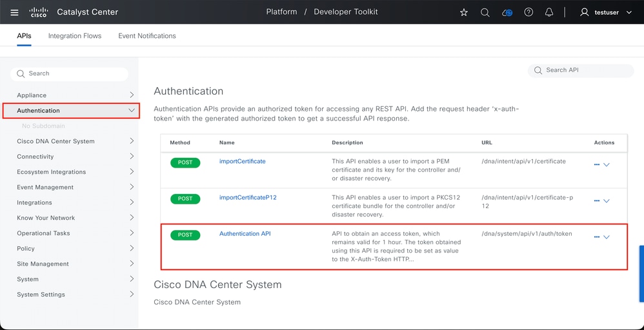
Task: Click the Method column header
Action: point(180,142)
